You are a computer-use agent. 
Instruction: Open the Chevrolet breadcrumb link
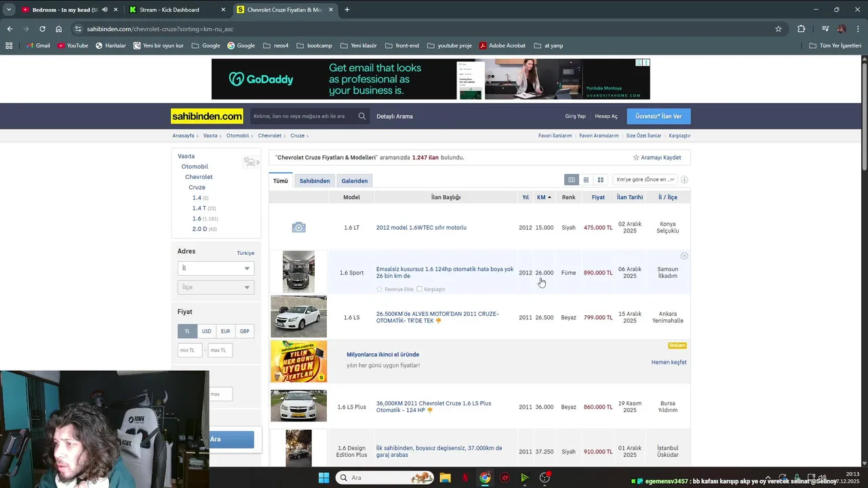click(270, 136)
